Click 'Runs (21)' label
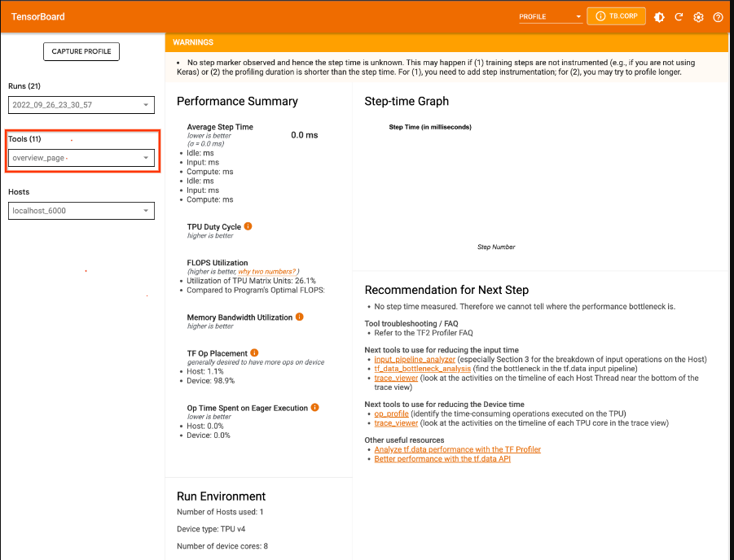 (x=24, y=86)
